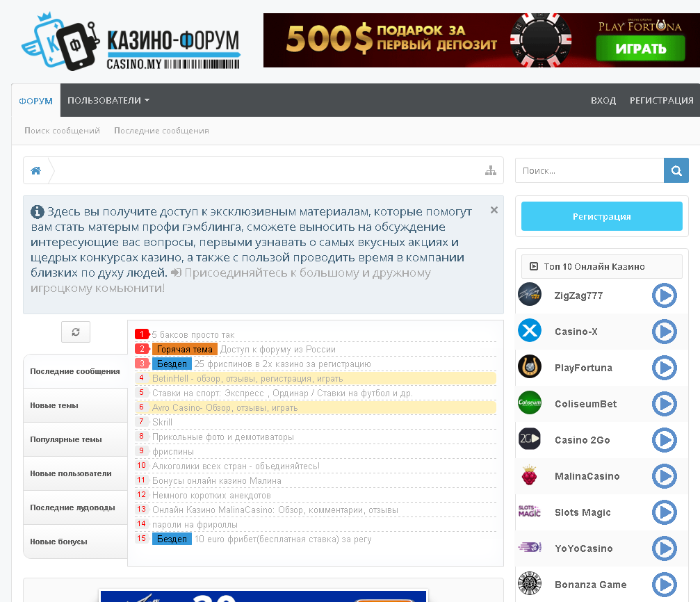The height and width of the screenshot is (602, 700).
Task: Submit search with the magnifier button
Action: (x=676, y=170)
